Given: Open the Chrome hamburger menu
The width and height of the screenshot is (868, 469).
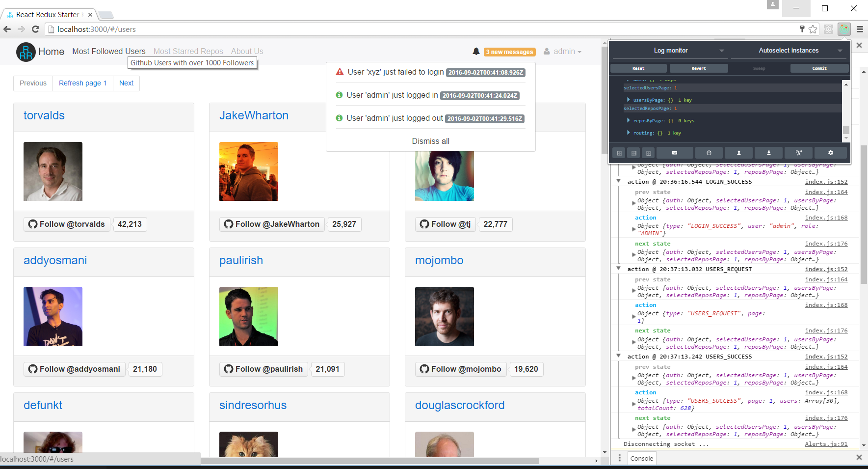Looking at the screenshot, I should [860, 29].
